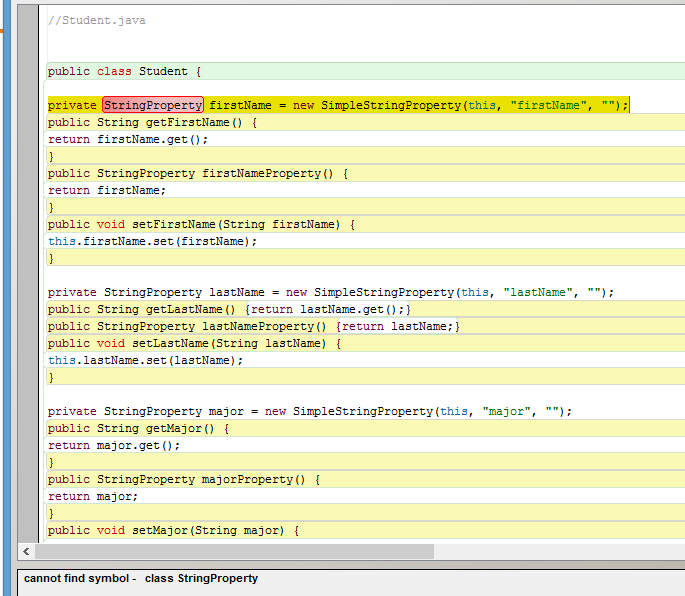This screenshot has width=685, height=596.
Task: Click the private lastName field declaration
Action: point(330,292)
